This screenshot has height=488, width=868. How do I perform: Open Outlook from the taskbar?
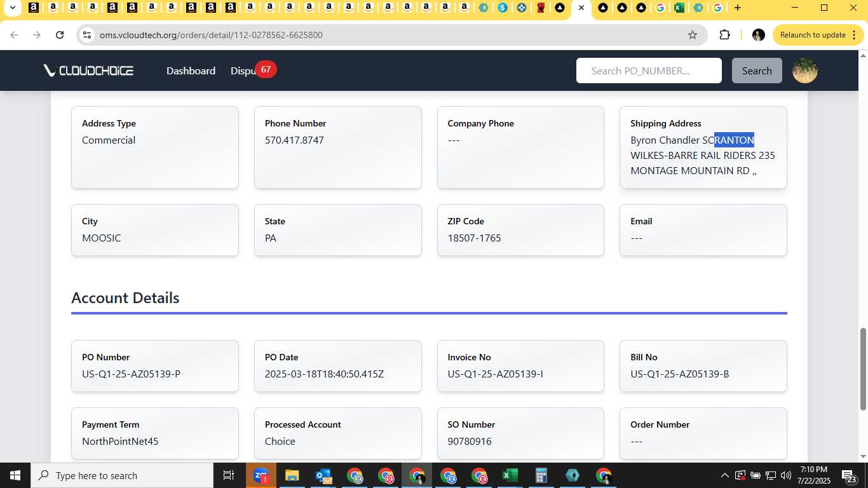point(323,475)
